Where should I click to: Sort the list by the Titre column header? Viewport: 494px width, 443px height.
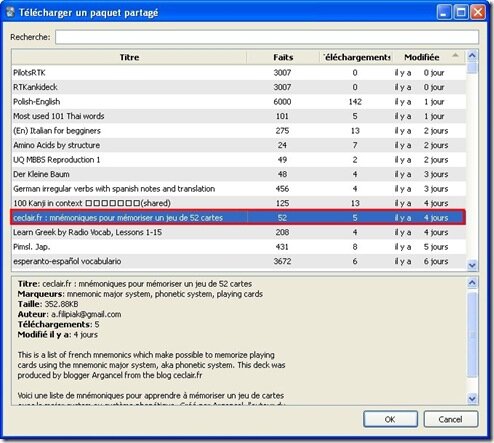(x=129, y=57)
